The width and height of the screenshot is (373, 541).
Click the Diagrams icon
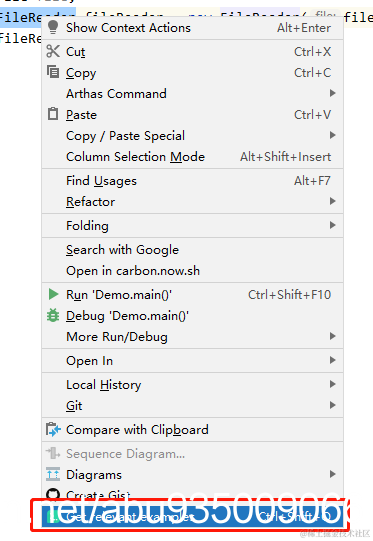pos(53,474)
